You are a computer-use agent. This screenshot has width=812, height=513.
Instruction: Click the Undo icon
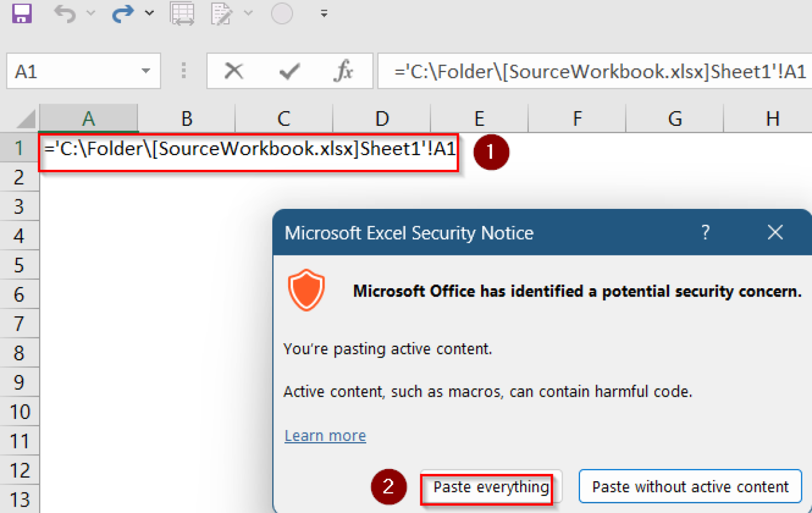pos(63,13)
